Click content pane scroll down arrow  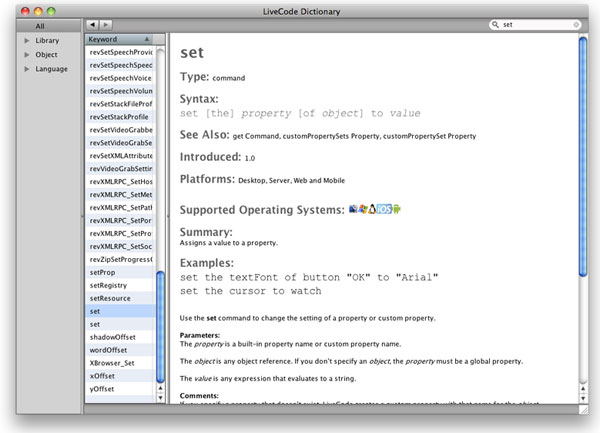[583, 398]
